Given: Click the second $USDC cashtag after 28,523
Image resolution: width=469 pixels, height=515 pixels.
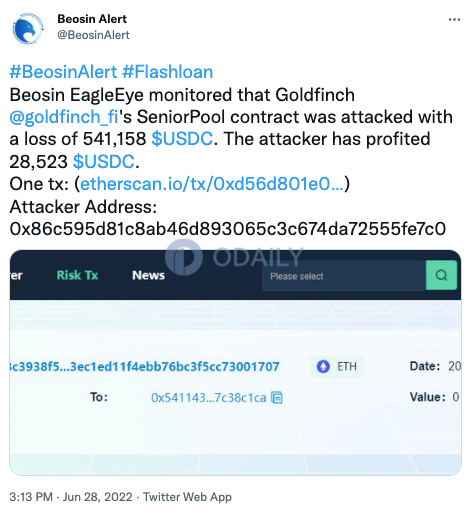Looking at the screenshot, I should (104, 161).
